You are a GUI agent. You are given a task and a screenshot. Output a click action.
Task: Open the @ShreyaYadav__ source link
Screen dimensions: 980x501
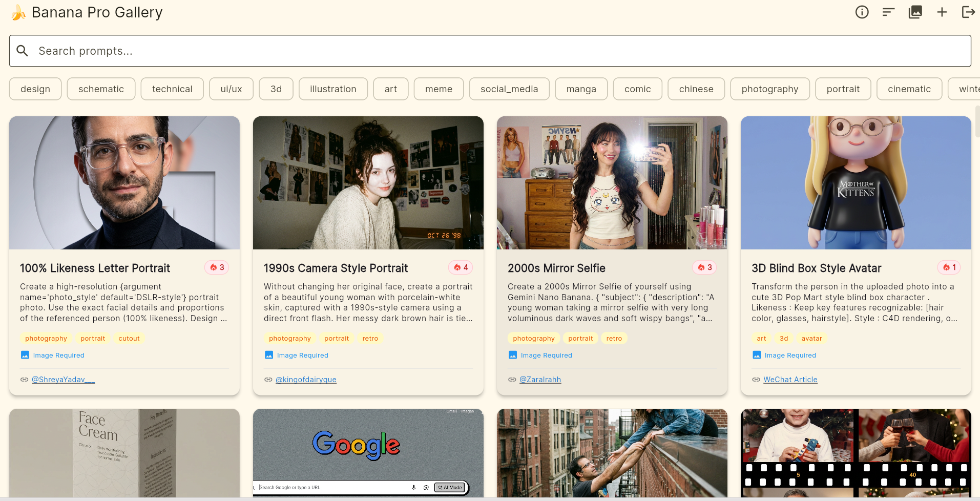pos(64,380)
